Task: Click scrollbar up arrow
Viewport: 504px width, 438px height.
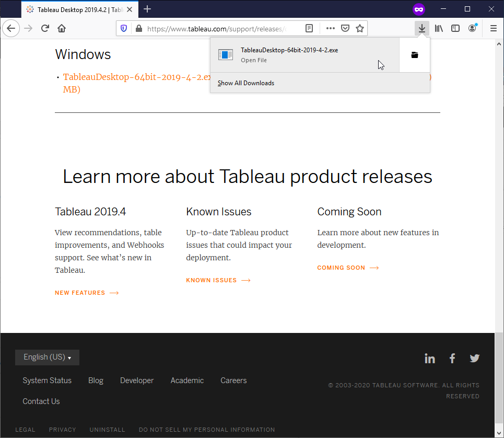Action: (499, 44)
